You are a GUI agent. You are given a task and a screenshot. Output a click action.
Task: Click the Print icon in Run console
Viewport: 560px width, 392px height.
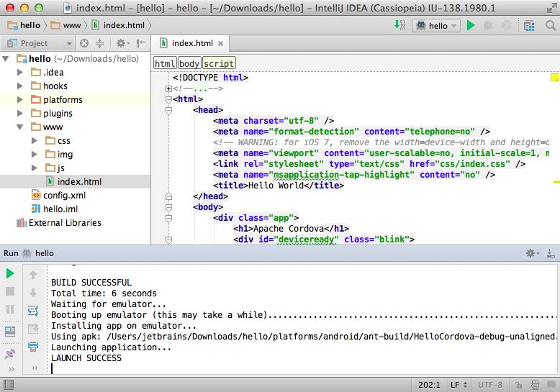33,346
